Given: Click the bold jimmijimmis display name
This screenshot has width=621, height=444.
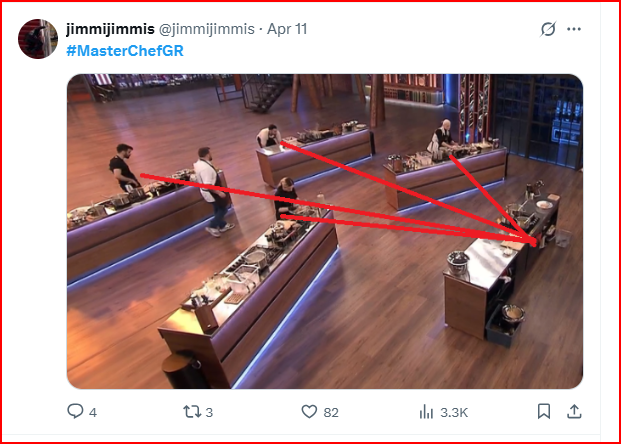Looking at the screenshot, I should [x=110, y=29].
